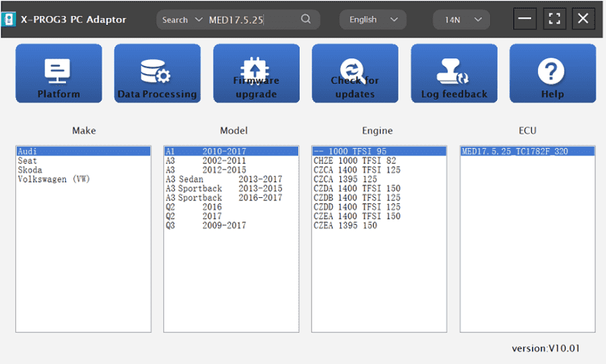Open the English language dropdown
The height and width of the screenshot is (364, 606).
[x=373, y=20]
